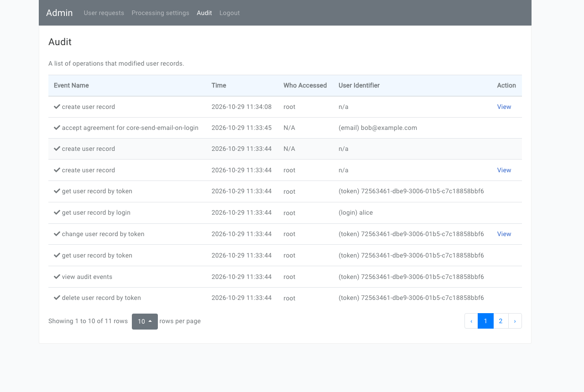Click time '2026-10-29 11:34:08'
The image size is (584, 392).
(x=242, y=107)
